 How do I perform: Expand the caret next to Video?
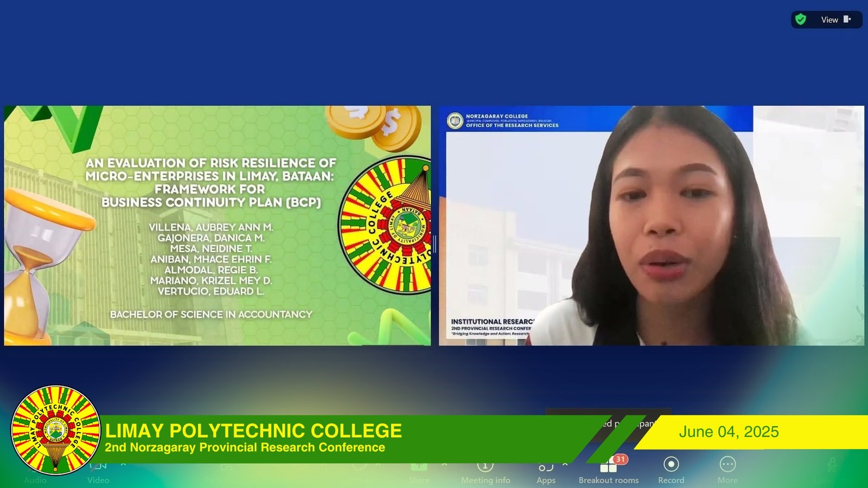point(123,464)
